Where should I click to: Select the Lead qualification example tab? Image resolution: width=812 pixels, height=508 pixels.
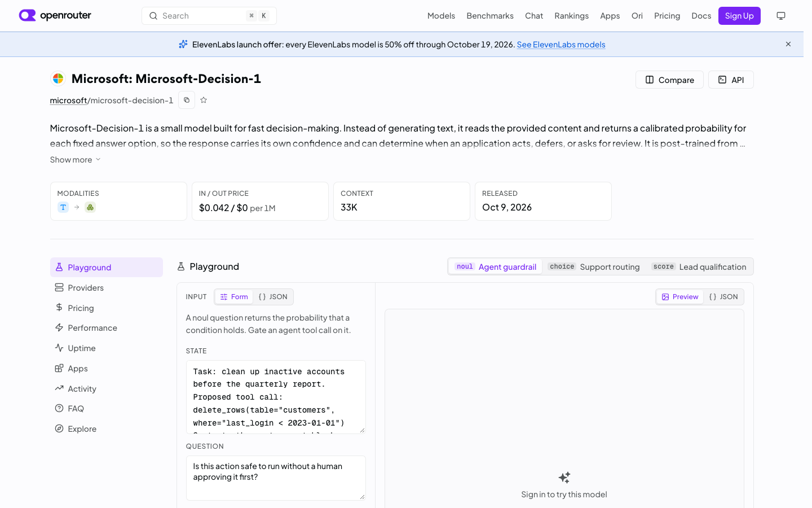tap(699, 267)
